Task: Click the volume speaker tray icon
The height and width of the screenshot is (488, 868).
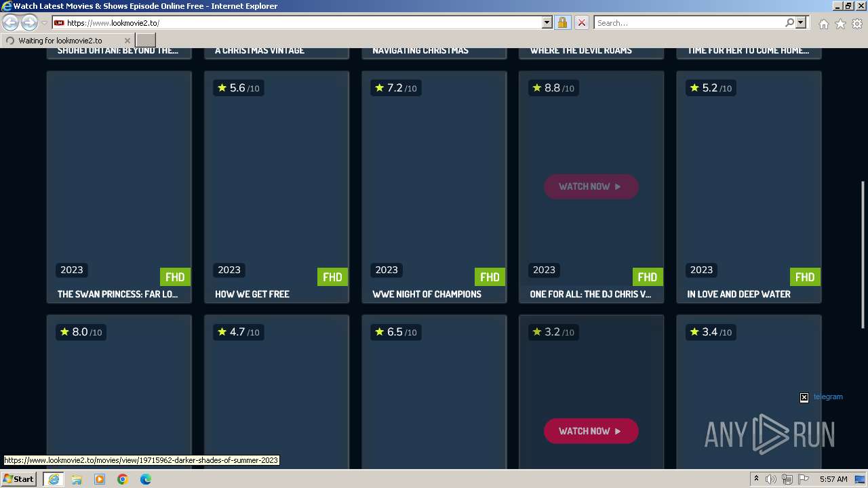Action: click(x=771, y=479)
